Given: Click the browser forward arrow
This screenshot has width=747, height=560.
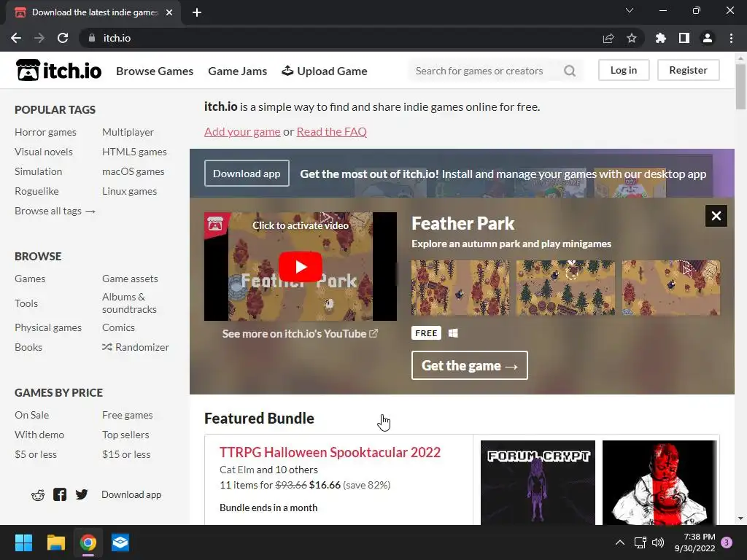Looking at the screenshot, I should tap(39, 38).
